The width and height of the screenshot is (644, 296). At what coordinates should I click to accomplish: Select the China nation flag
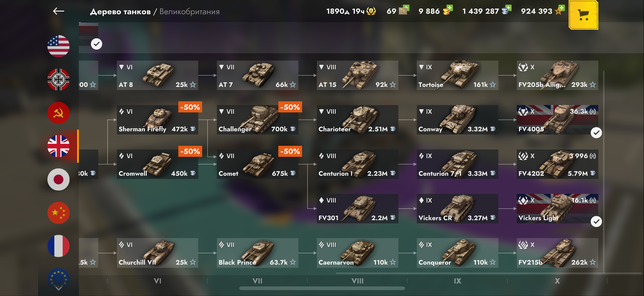click(x=58, y=213)
